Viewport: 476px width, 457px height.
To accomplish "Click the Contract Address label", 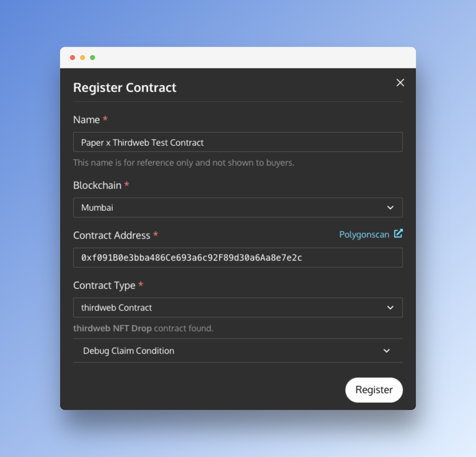I will [112, 235].
